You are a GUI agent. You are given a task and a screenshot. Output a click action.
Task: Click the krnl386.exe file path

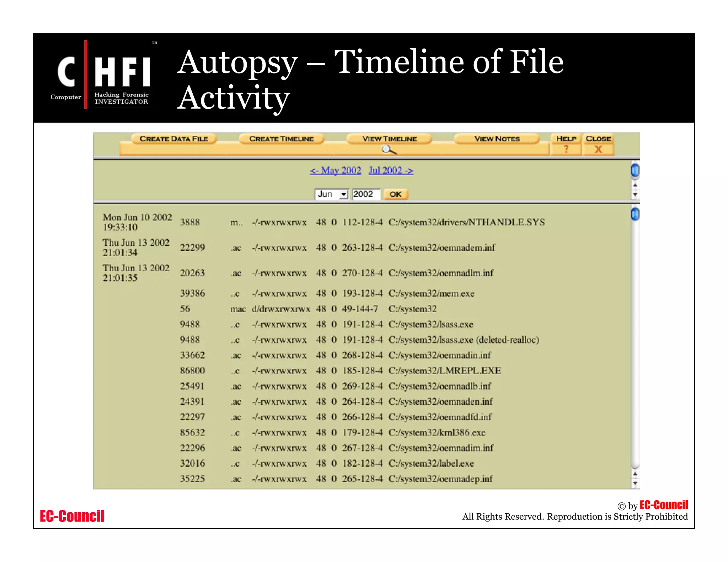[437, 433]
